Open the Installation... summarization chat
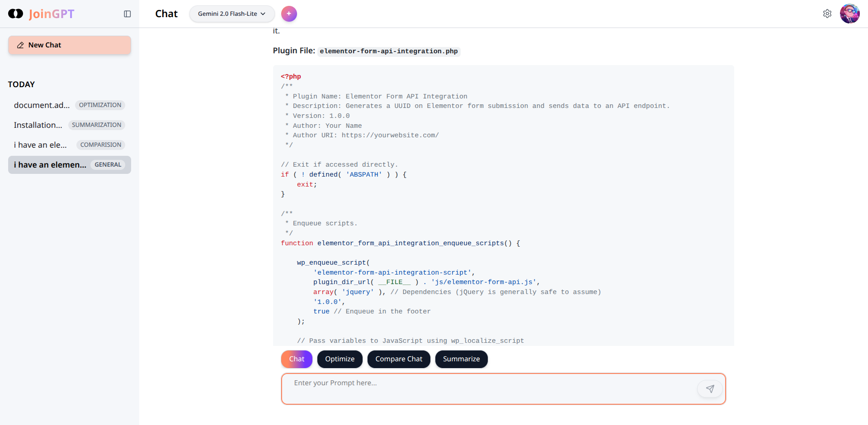Image resolution: width=868 pixels, height=425 pixels. (x=38, y=125)
